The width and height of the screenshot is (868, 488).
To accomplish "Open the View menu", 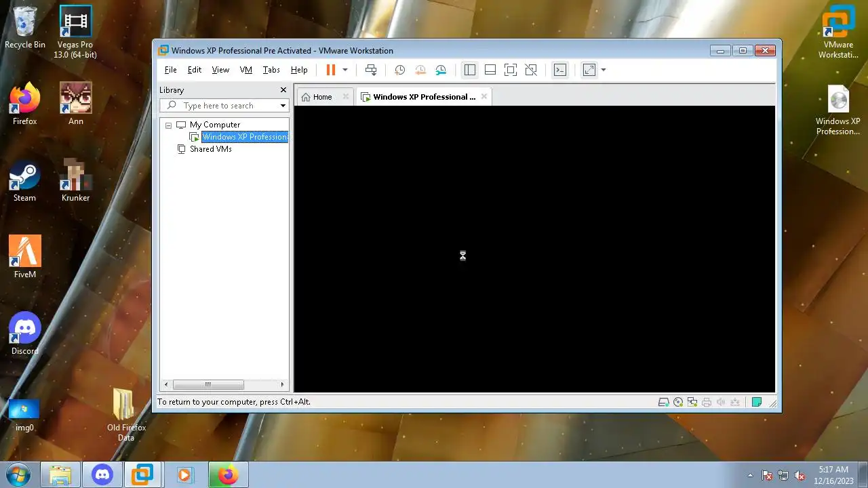I will (220, 70).
